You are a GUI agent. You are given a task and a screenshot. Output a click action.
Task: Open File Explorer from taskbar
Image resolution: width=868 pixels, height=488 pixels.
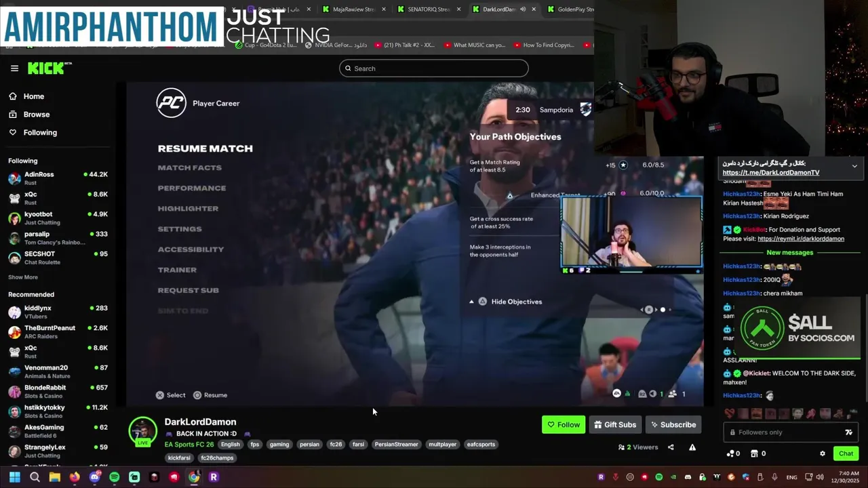[x=54, y=477]
